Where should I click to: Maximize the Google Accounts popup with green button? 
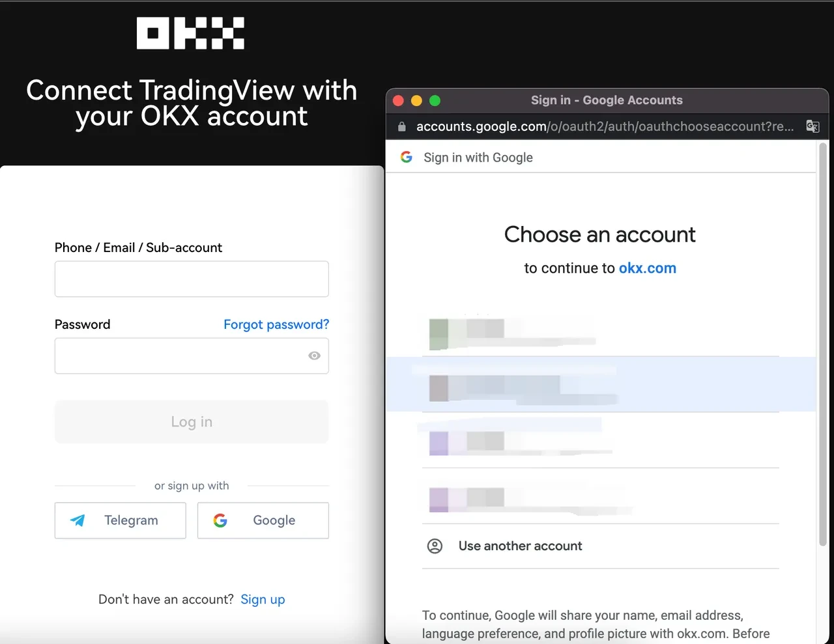435,100
